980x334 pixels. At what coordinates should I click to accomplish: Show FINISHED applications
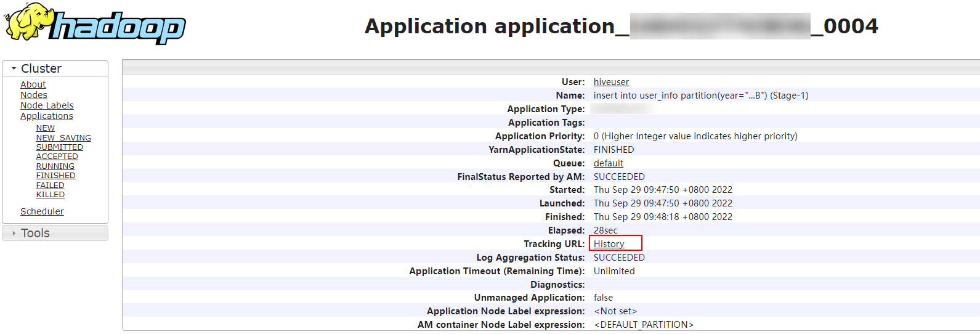tap(56, 176)
